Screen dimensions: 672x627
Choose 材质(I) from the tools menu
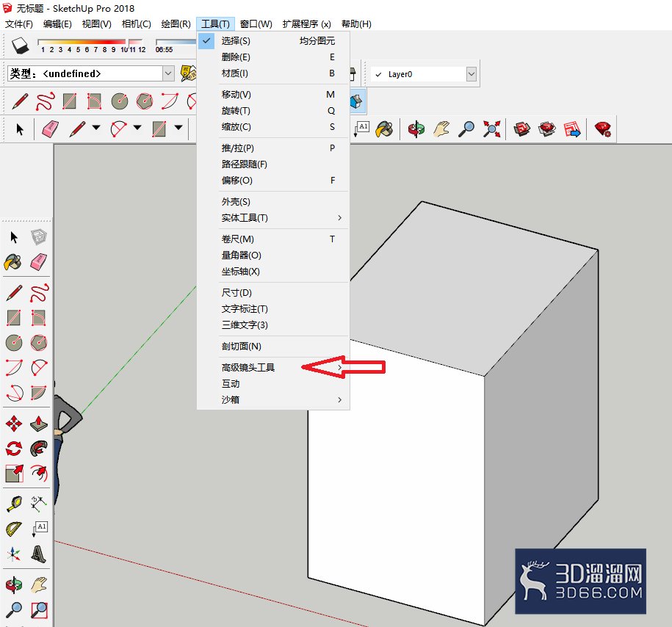click(273, 73)
